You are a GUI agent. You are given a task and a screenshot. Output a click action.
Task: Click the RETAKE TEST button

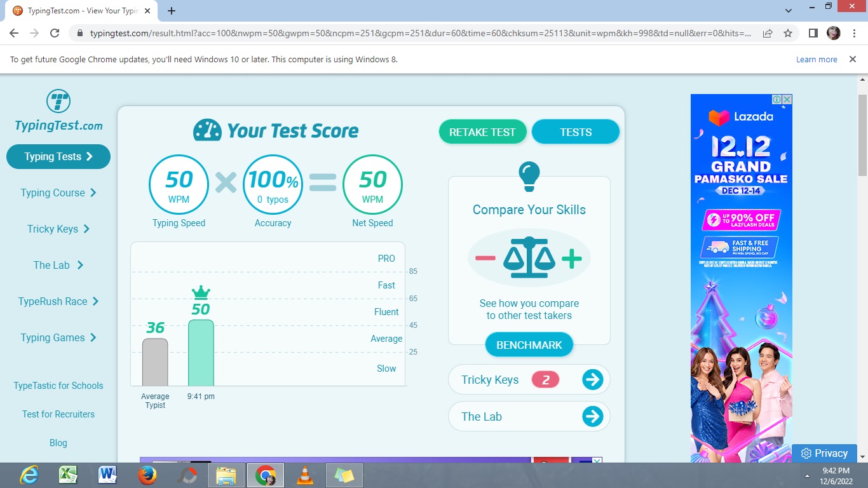tap(482, 132)
